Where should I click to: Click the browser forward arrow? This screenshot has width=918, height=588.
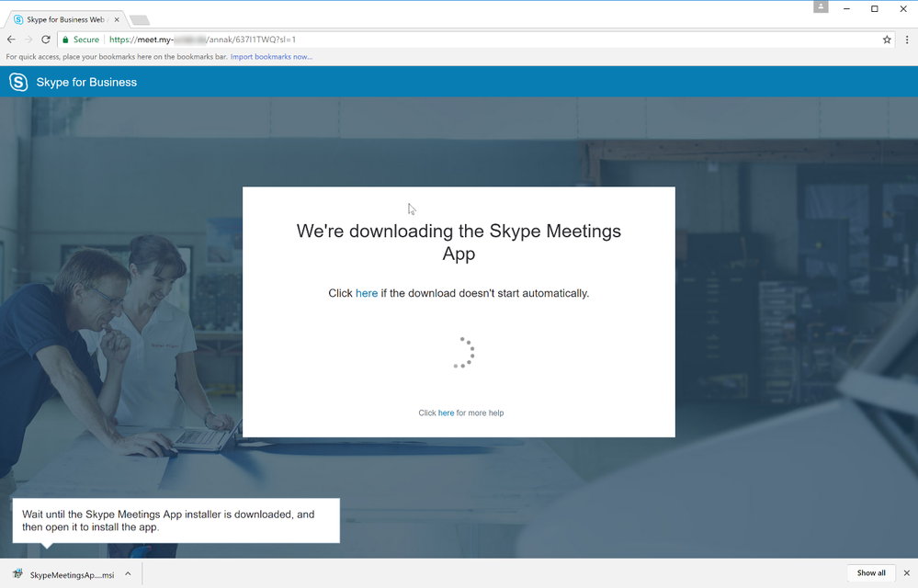coord(28,40)
